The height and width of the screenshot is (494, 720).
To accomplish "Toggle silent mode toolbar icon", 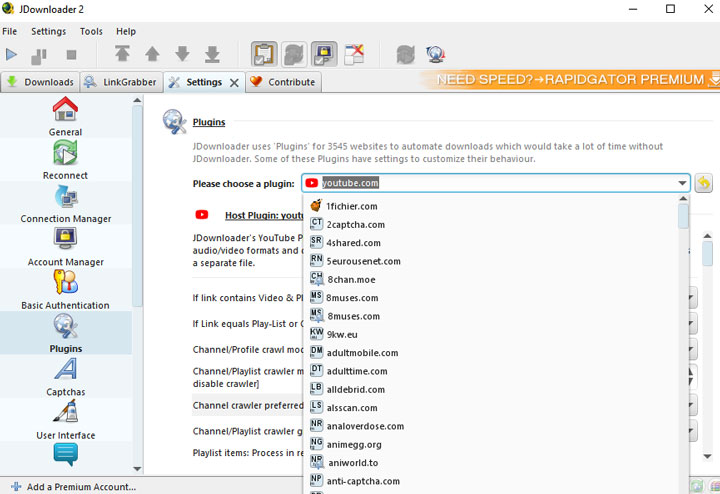I will (x=354, y=54).
